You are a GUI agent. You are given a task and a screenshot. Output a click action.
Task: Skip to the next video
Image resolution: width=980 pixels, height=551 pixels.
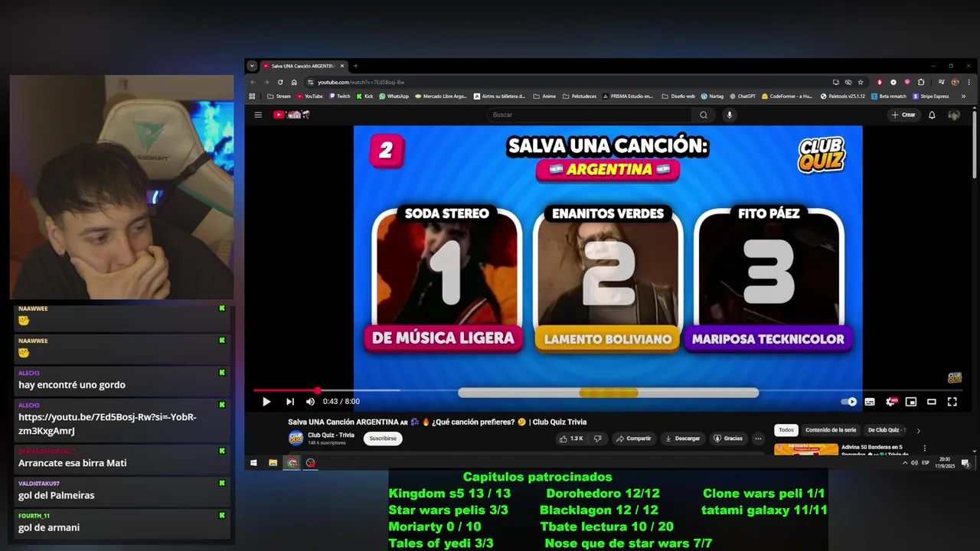pyautogui.click(x=290, y=402)
